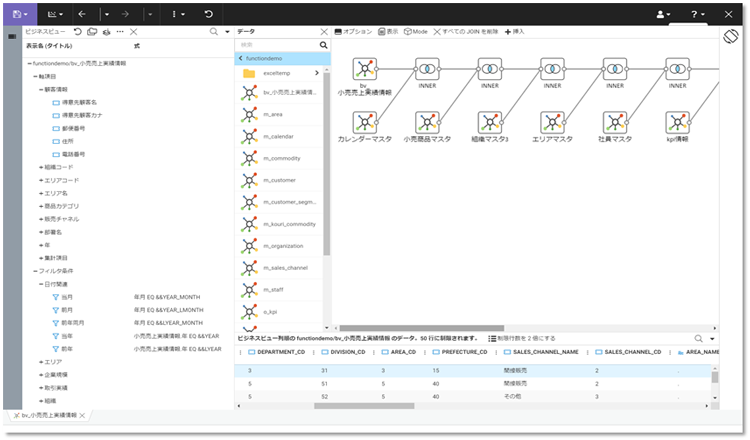Click the refresh icon beside ビジネスビュー
The width and height of the screenshot is (750, 440).
pos(77,32)
